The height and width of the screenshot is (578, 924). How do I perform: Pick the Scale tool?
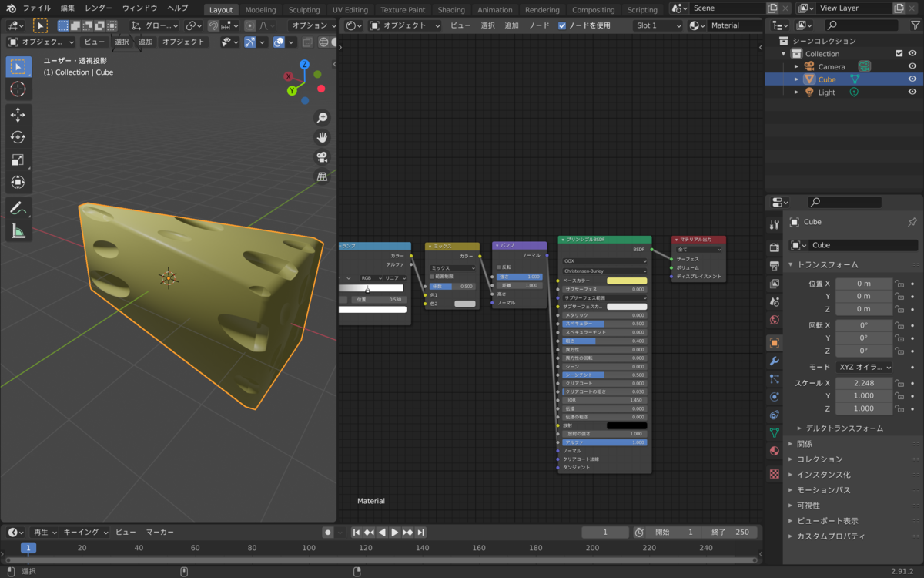coord(18,160)
